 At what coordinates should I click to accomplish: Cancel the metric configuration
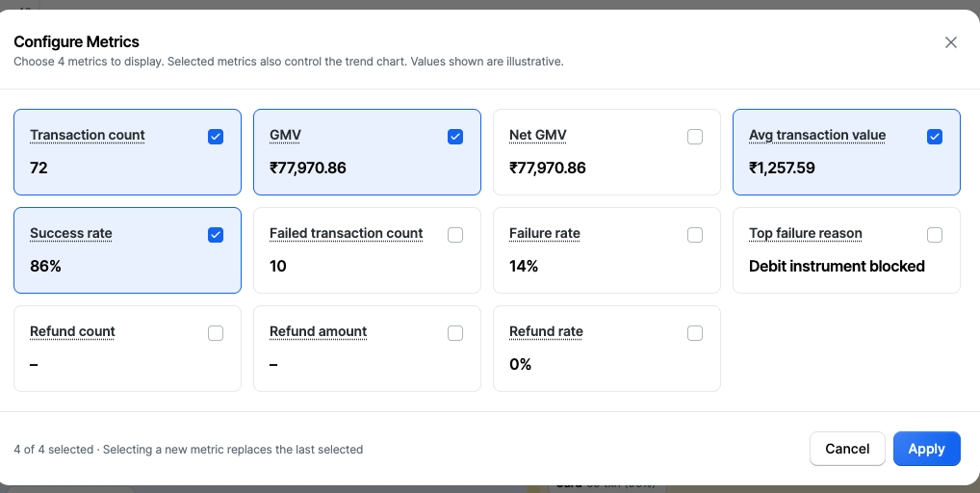[847, 449]
